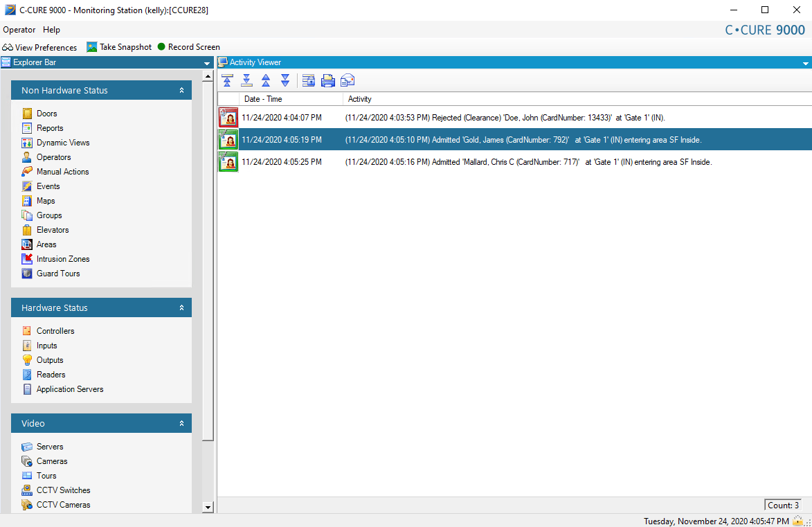812x527 pixels.
Task: Open View Preferences
Action: [x=40, y=47]
